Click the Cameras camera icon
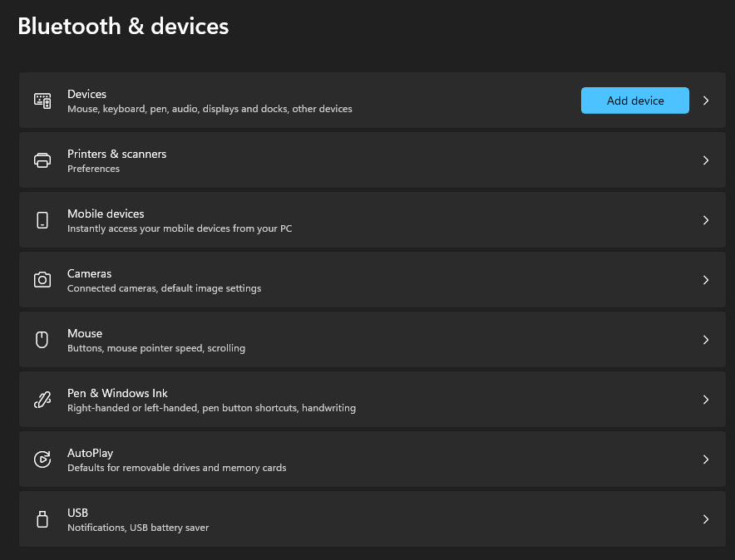The width and height of the screenshot is (735, 560). [42, 280]
